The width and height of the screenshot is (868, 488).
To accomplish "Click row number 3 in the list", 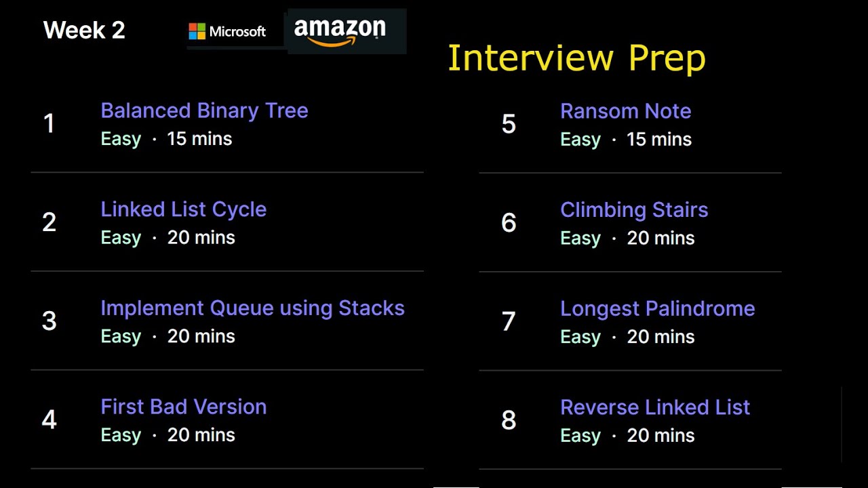I will [49, 321].
